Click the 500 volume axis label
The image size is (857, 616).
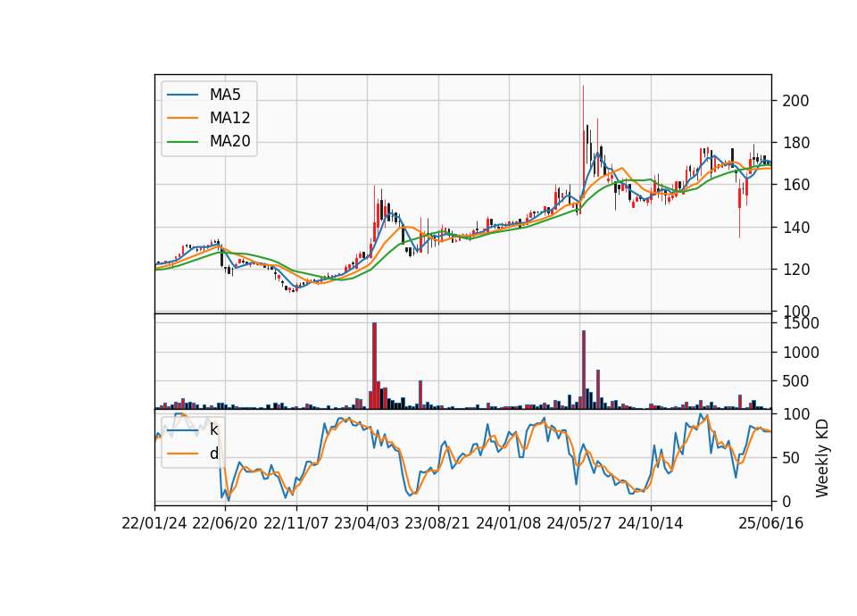pos(795,381)
